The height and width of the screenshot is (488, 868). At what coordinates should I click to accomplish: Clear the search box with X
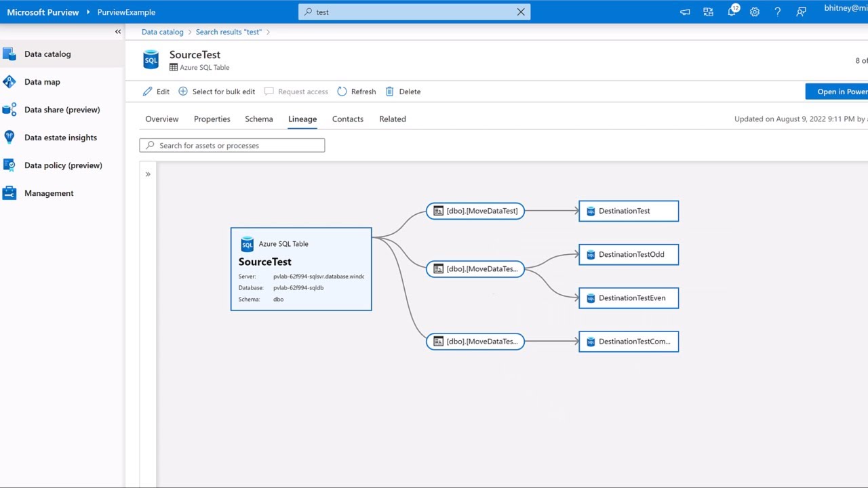pos(521,12)
